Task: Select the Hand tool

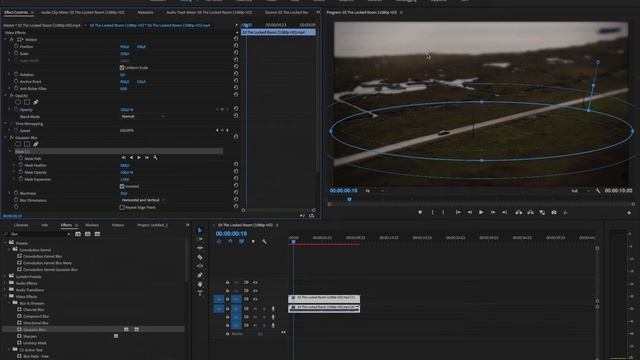Action: pos(200,284)
